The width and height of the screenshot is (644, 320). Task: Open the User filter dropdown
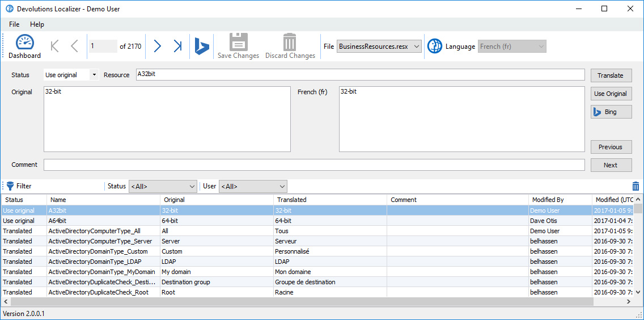click(253, 186)
